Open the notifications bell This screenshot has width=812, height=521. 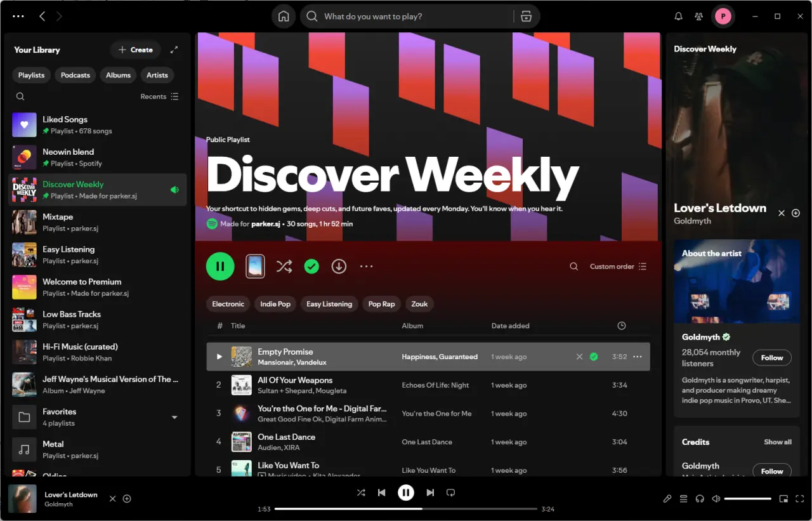click(x=678, y=16)
